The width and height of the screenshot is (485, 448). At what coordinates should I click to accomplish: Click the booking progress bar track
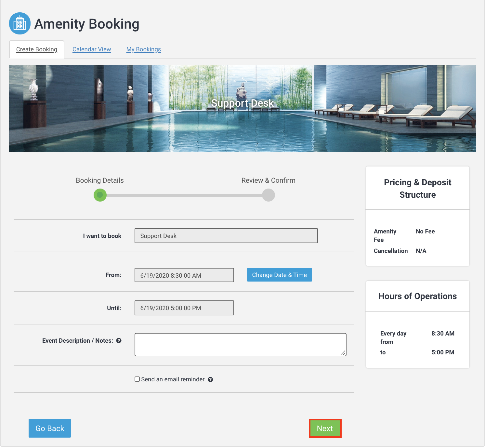click(184, 195)
